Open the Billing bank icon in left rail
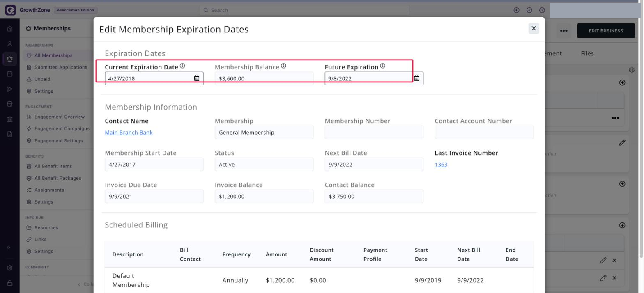The image size is (644, 293). click(10, 119)
